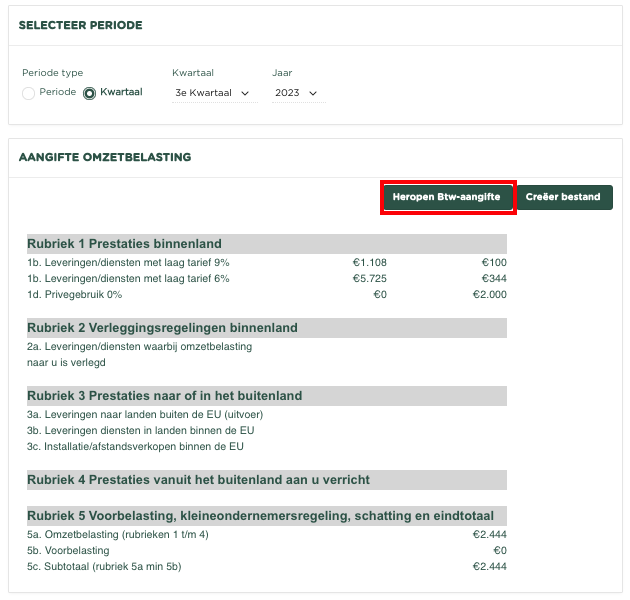
Task: Select the Kwartaal radio button
Action: pyautogui.click(x=89, y=93)
